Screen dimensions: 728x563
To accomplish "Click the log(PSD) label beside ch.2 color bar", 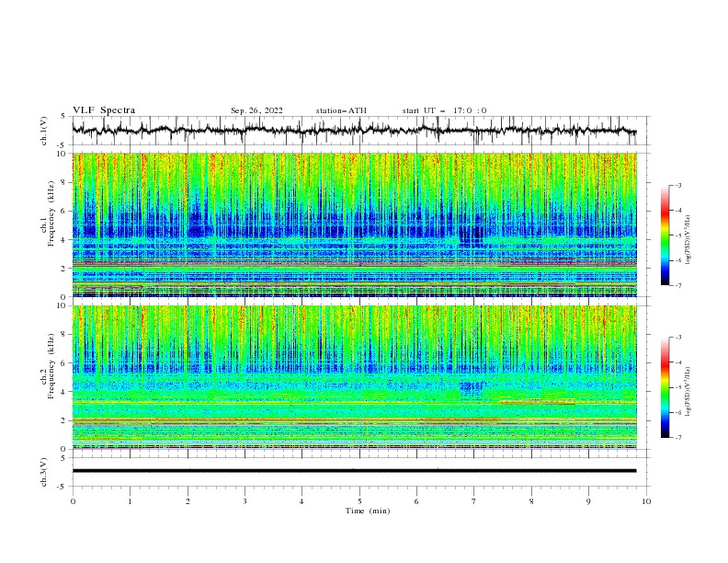I will coord(688,392).
